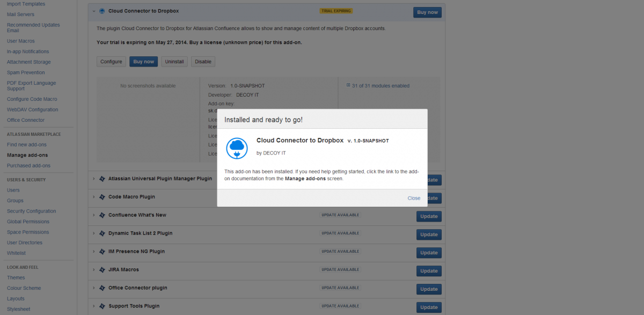The height and width of the screenshot is (315, 644).
Task: Open Space Permissions in the sidebar
Action: 28,232
